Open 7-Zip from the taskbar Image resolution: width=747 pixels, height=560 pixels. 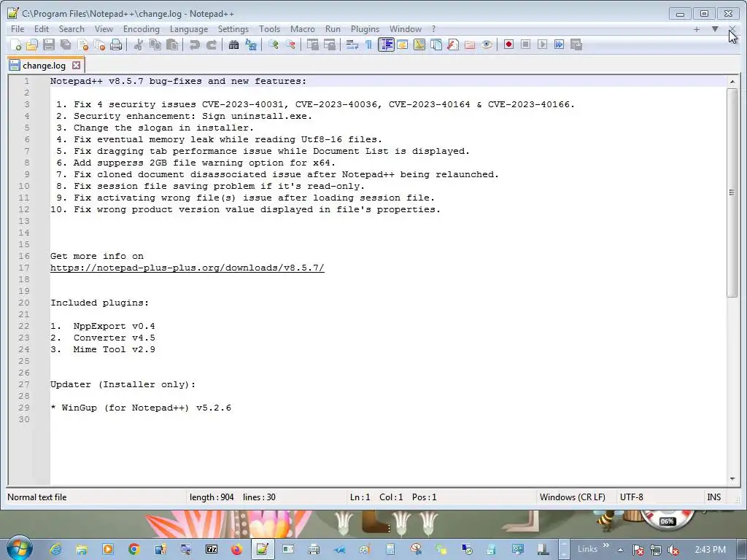pos(211,550)
